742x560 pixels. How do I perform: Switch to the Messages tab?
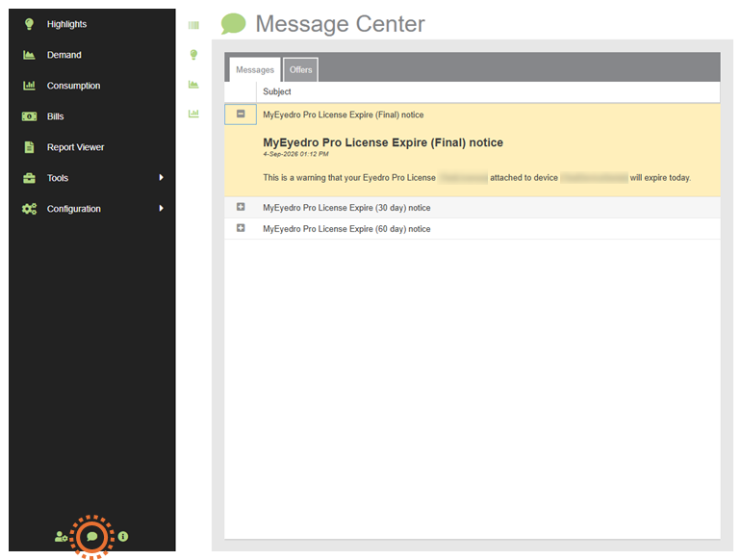(x=255, y=69)
